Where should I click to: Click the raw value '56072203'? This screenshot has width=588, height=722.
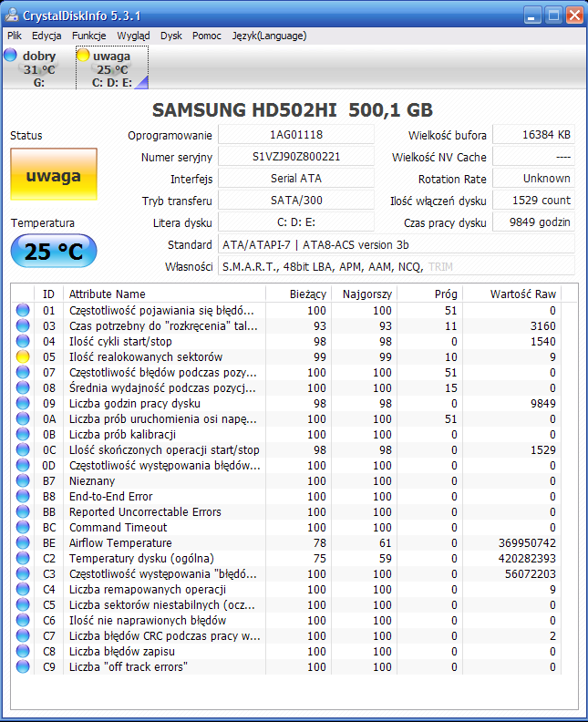[530, 573]
